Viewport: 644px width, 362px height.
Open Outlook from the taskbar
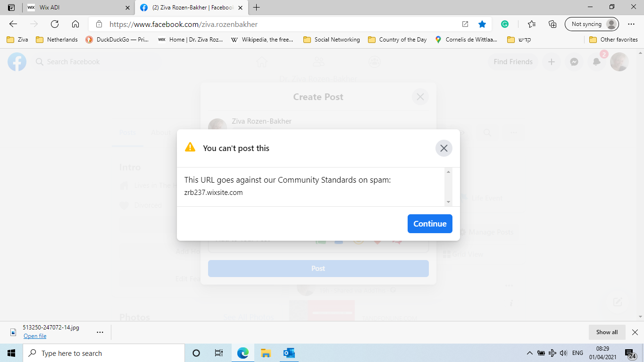pos(288,353)
